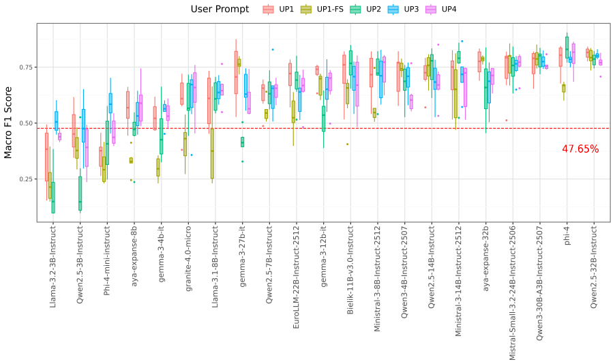The width and height of the screenshot is (615, 364).
Task: Click the gemma-3-27b-it axis label
Action: (x=243, y=256)
